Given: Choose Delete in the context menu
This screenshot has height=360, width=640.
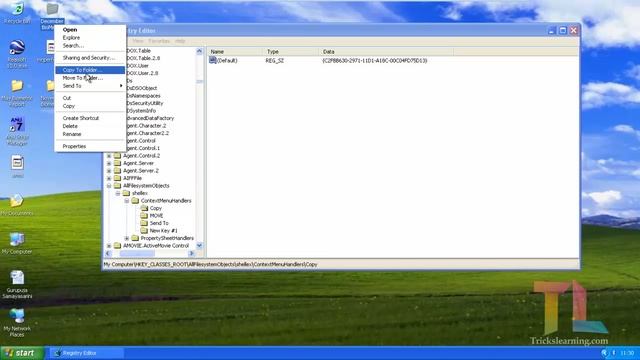Looking at the screenshot, I should click(x=90, y=126).
